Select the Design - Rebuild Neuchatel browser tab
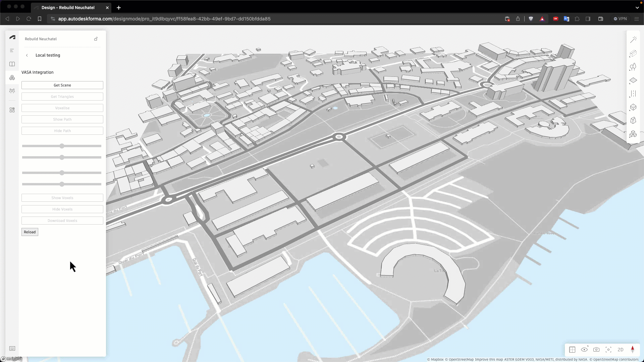Image resolution: width=644 pixels, height=362 pixels. click(x=68, y=7)
